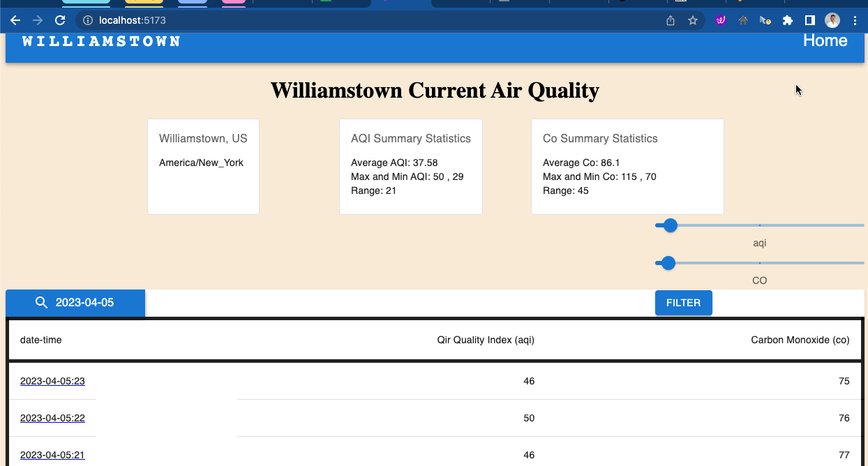Click the browser back arrow
This screenshot has height=466, width=868.
point(15,21)
